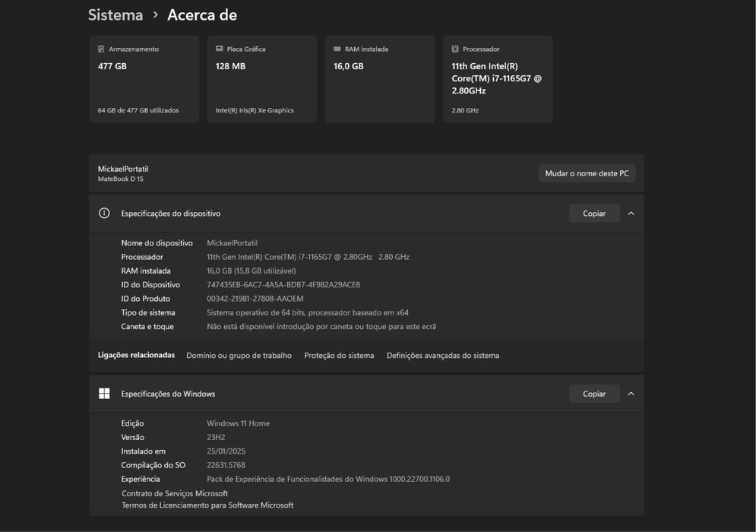Select the Processador i7-1165G7 card

(x=498, y=79)
